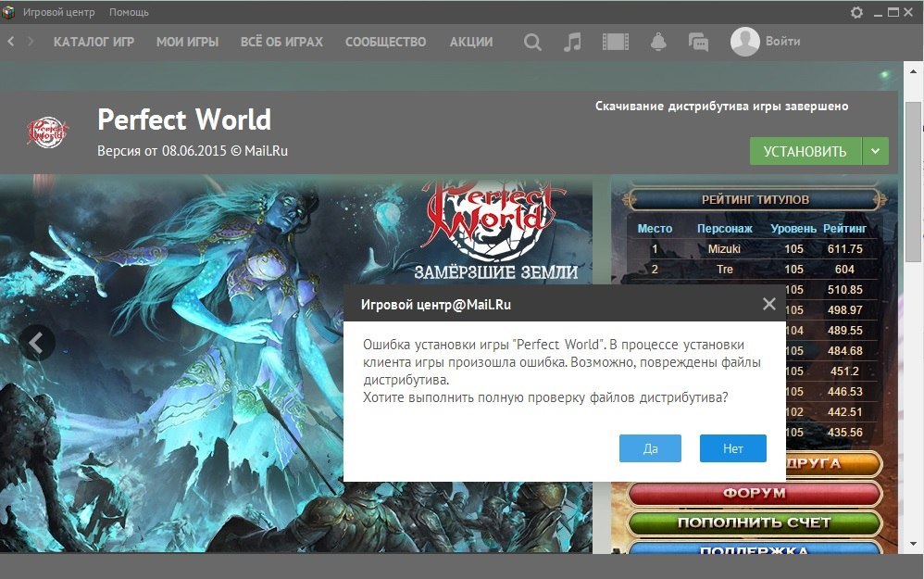Click the back navigation arrow
Viewport: 924px width, 579px height.
[x=11, y=42]
